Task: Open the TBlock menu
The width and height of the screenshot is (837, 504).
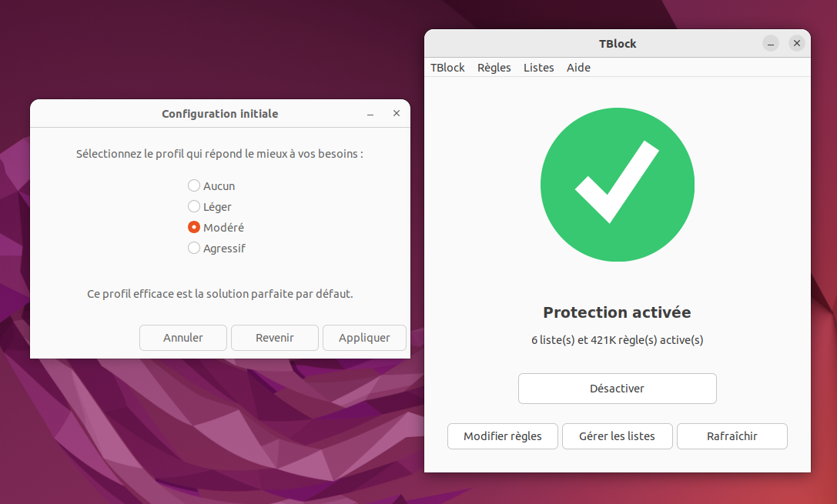Action: tap(447, 68)
